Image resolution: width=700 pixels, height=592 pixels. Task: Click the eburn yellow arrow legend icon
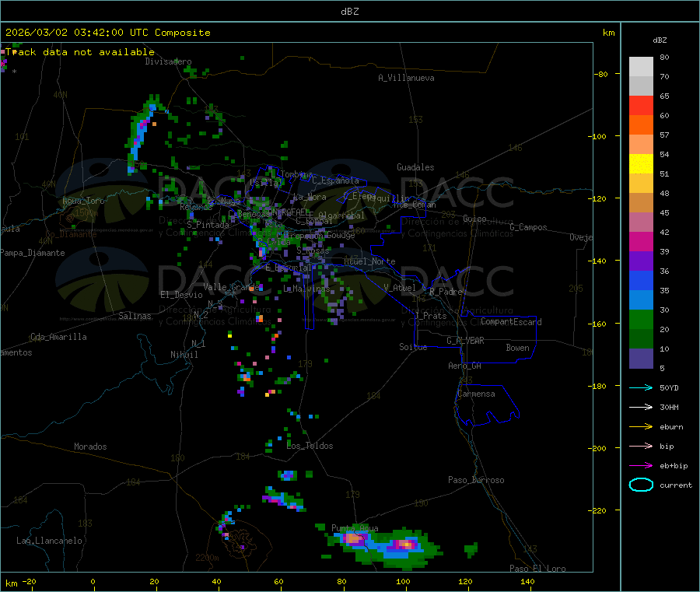click(641, 427)
